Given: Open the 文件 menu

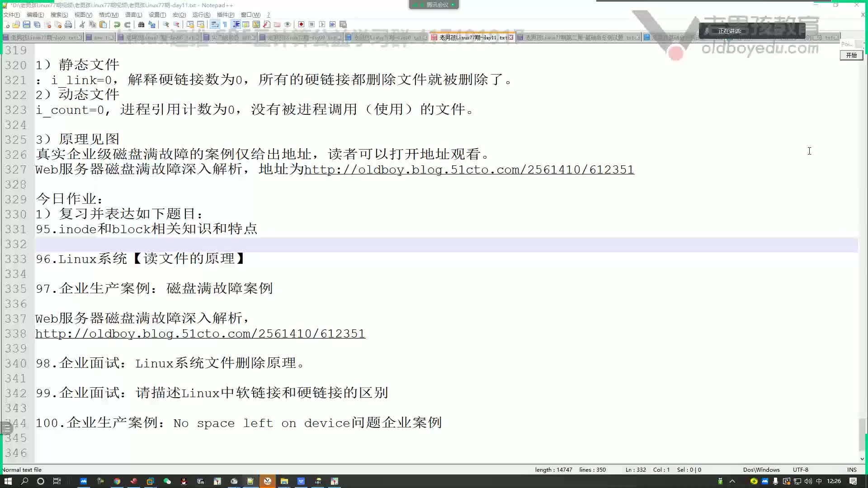Looking at the screenshot, I should [11, 14].
